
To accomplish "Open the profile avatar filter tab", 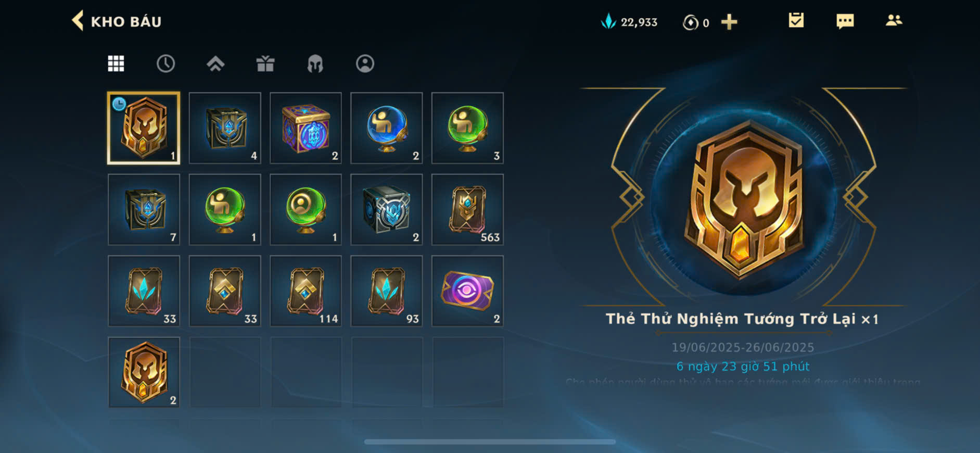I will coord(365,64).
